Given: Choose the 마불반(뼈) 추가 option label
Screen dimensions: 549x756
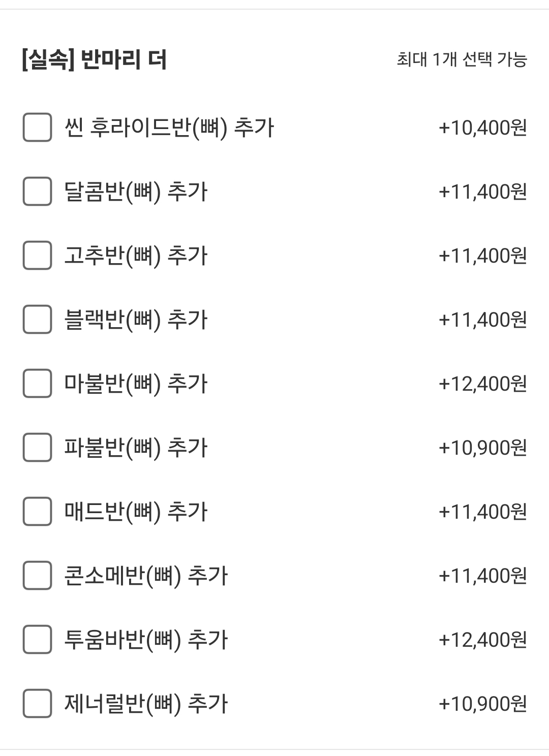Looking at the screenshot, I should pos(136,384).
